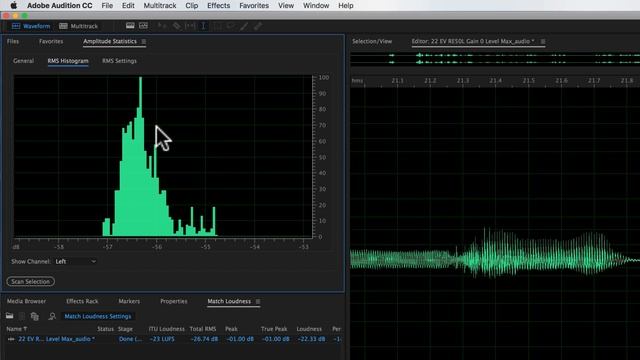Screen dimensions: 640x360
Task: Open the Window menu
Action: click(316, 5)
